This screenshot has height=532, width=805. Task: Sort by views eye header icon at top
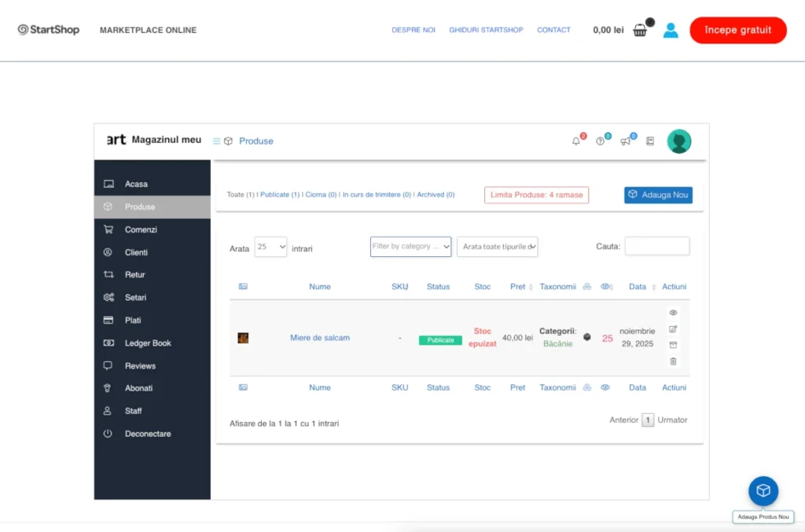[x=606, y=286]
